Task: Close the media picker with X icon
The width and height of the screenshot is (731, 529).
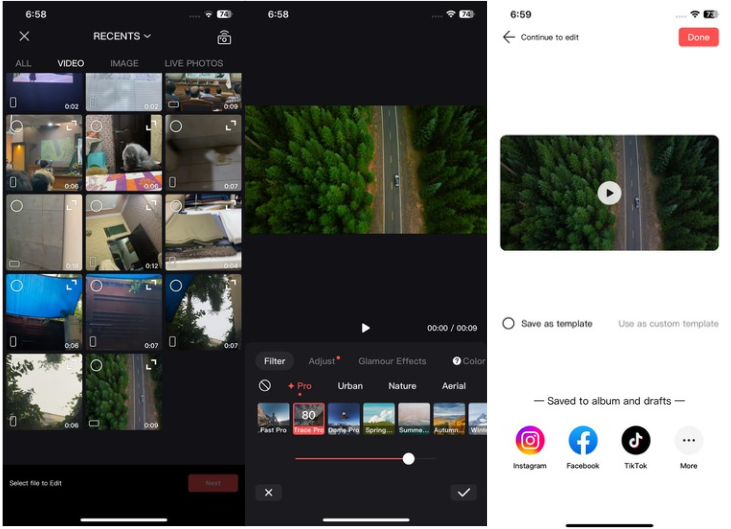Action: 24,36
